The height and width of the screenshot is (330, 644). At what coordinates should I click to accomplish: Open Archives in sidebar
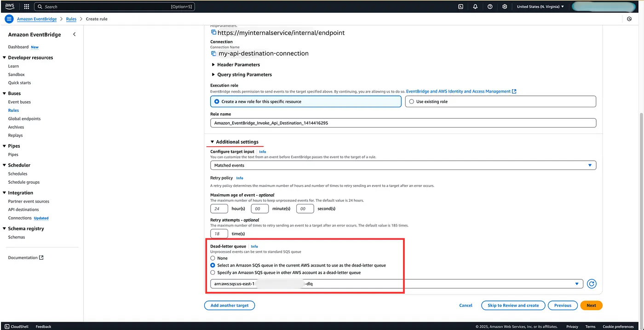(16, 127)
